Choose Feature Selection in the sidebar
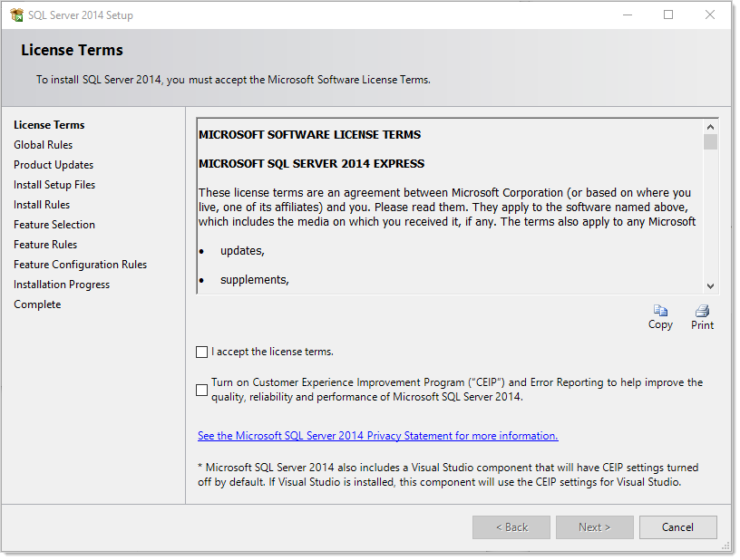740x560 pixels. click(54, 225)
